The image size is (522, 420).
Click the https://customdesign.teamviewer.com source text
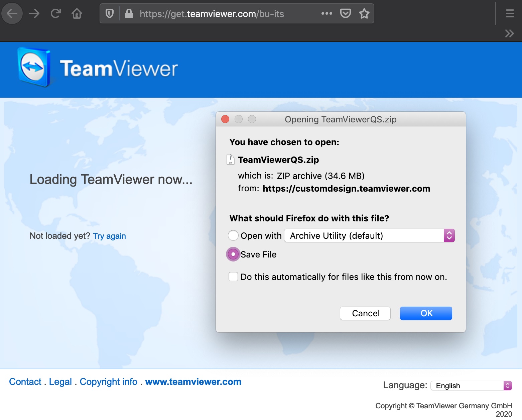point(346,189)
